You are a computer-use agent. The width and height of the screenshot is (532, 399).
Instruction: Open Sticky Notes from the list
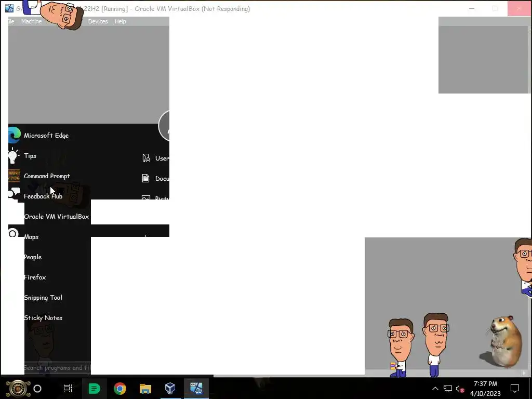(x=43, y=318)
